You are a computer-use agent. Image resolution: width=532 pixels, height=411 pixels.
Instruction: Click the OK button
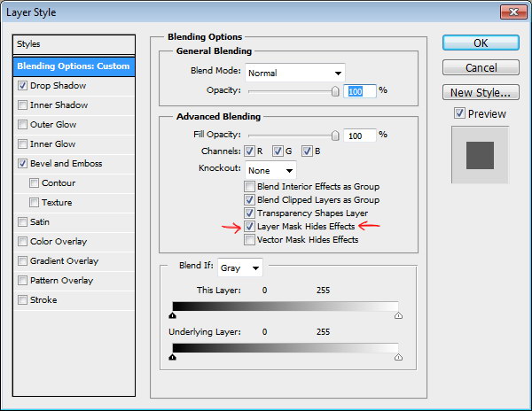(x=480, y=43)
